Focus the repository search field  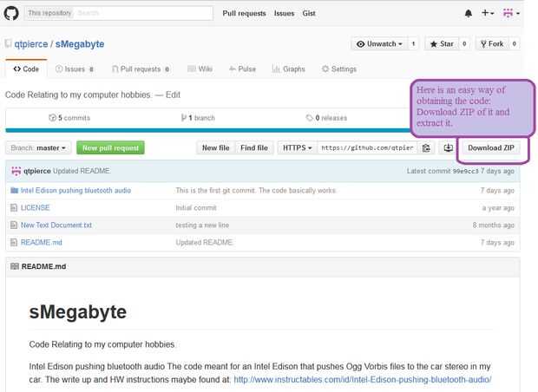(x=118, y=13)
